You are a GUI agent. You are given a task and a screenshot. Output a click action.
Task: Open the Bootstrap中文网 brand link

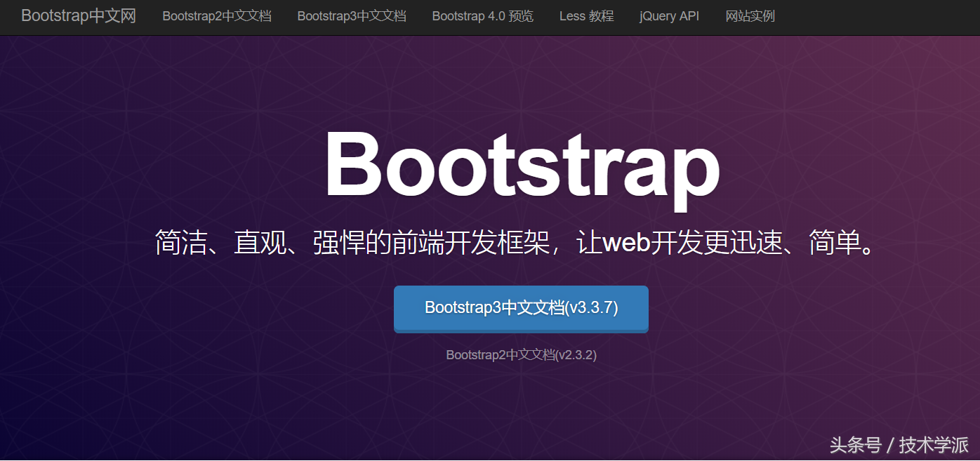[79, 16]
